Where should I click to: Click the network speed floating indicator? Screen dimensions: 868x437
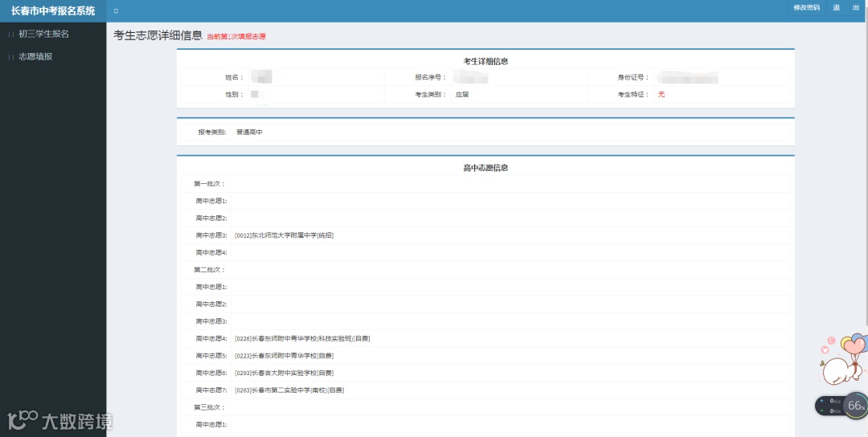point(829,406)
